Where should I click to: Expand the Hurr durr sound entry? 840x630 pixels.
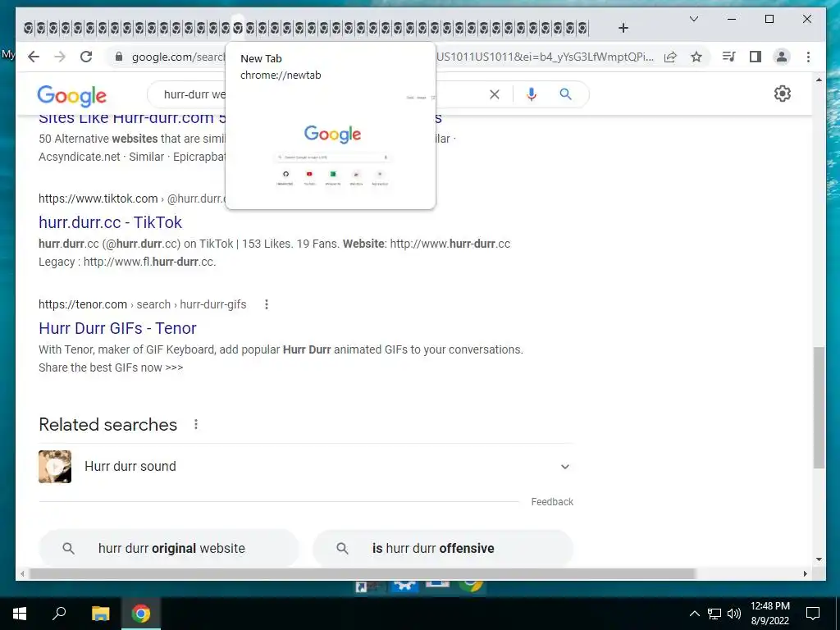click(306, 467)
